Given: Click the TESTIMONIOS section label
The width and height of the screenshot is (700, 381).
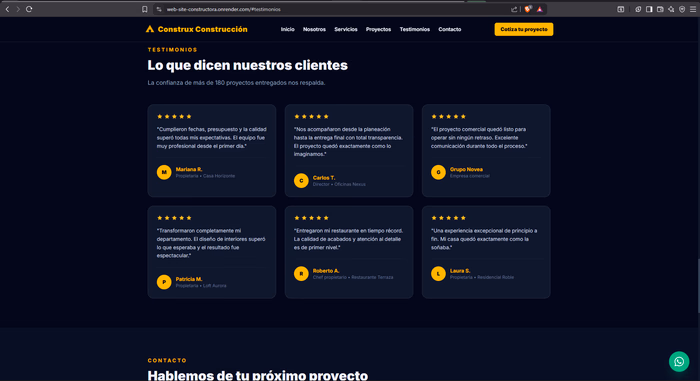Looking at the screenshot, I should click(172, 50).
